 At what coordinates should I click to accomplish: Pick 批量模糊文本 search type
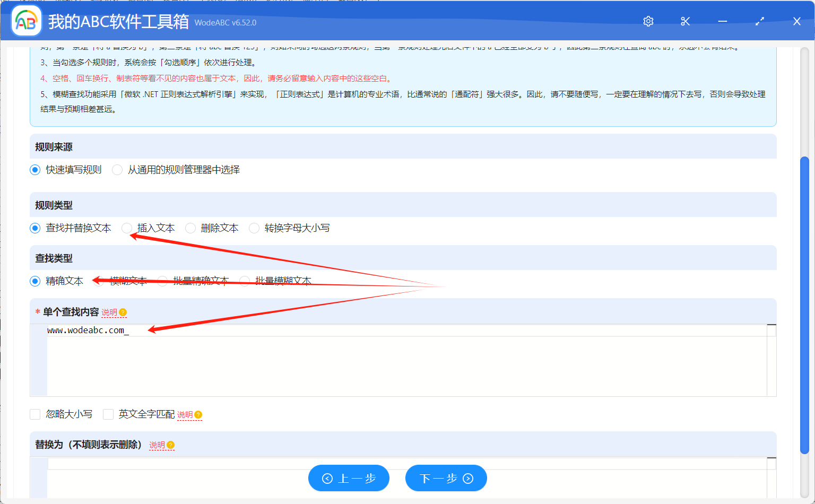point(245,281)
